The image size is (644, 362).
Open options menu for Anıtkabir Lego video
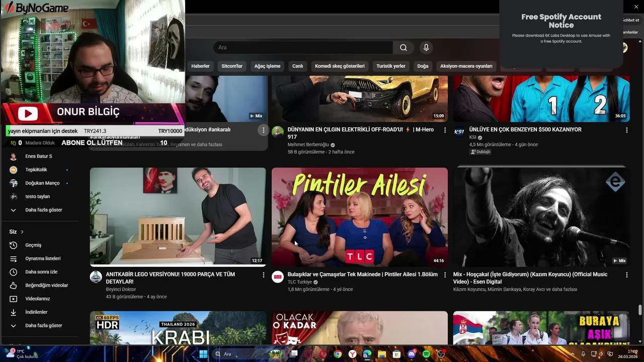pos(263,275)
